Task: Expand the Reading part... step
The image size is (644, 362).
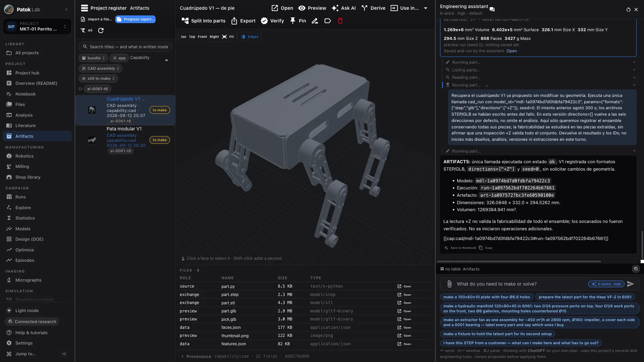Action: point(540,77)
